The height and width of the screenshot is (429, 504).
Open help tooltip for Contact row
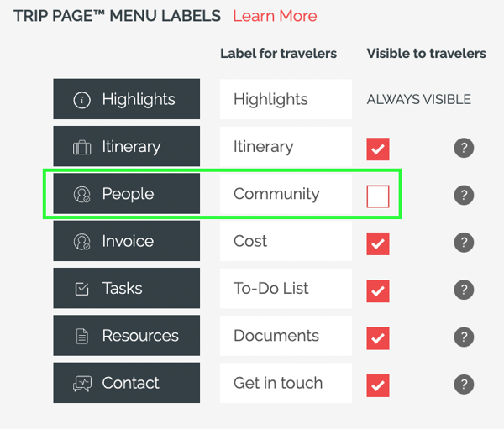click(464, 384)
